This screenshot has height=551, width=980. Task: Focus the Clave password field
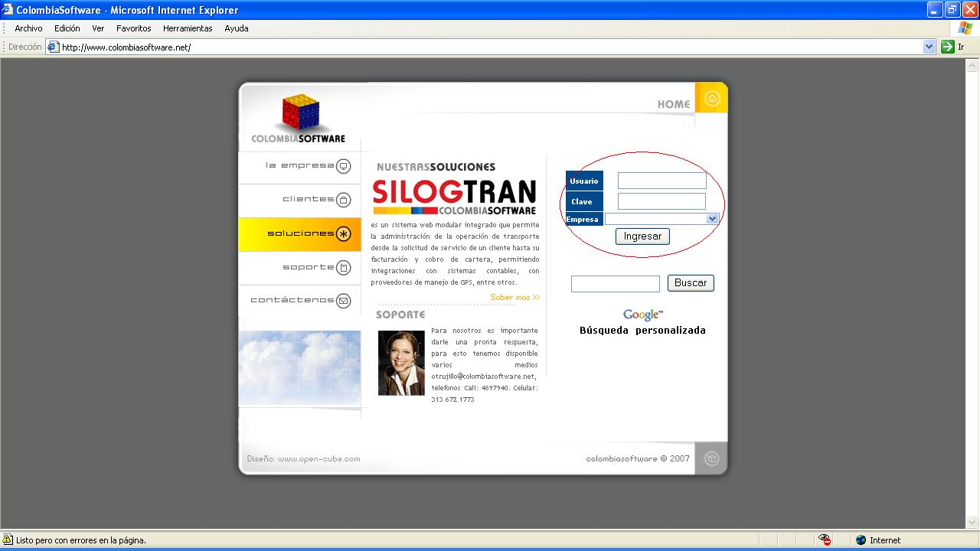click(x=661, y=201)
